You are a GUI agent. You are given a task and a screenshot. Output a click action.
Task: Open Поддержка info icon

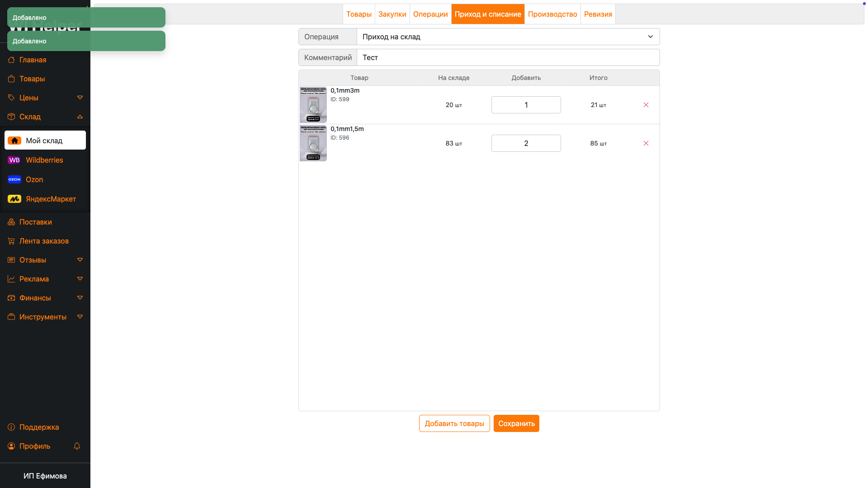tap(11, 427)
